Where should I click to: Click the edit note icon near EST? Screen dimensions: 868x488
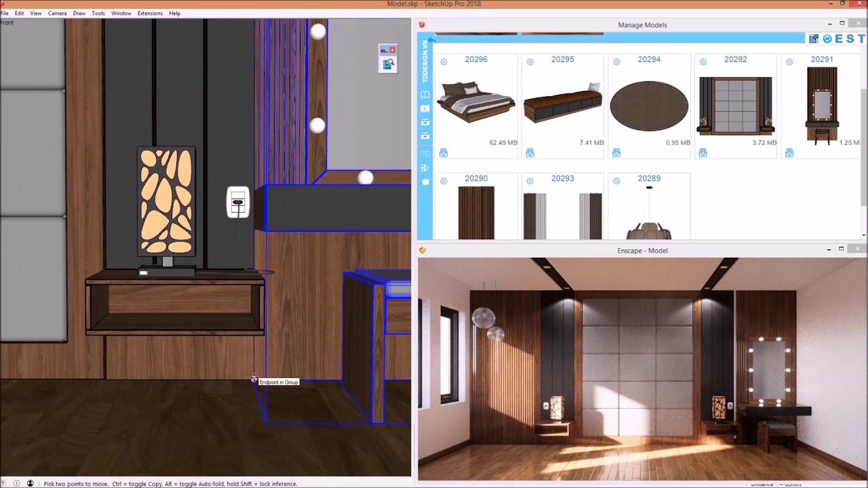[x=814, y=39]
